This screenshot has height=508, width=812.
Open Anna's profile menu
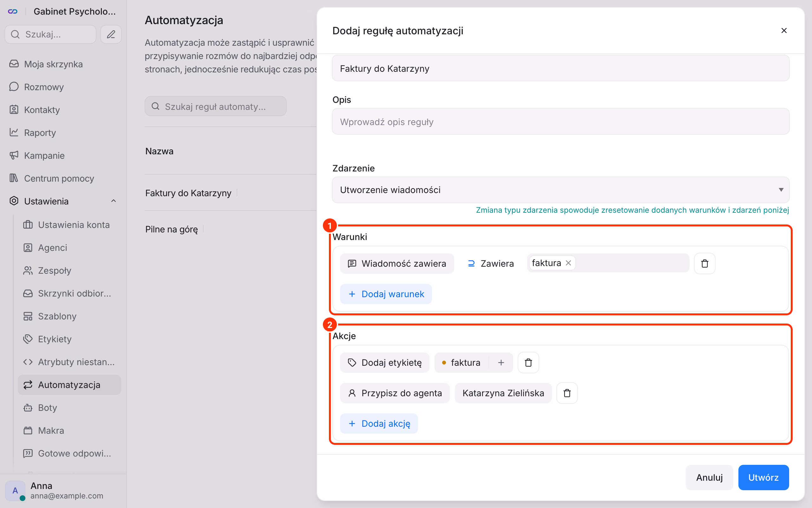click(x=63, y=491)
